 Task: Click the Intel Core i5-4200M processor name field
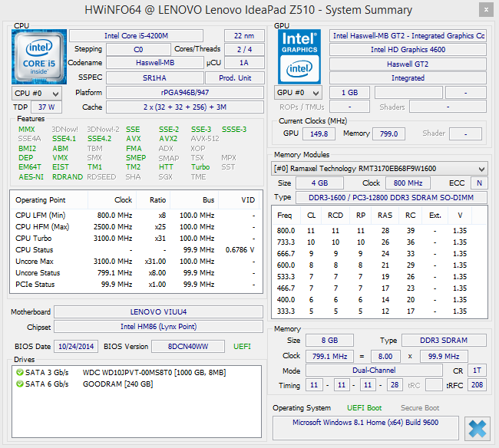(x=136, y=35)
